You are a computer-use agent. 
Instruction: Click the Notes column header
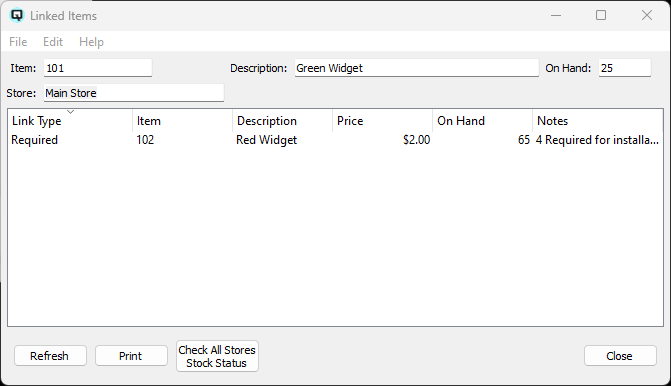(597, 121)
